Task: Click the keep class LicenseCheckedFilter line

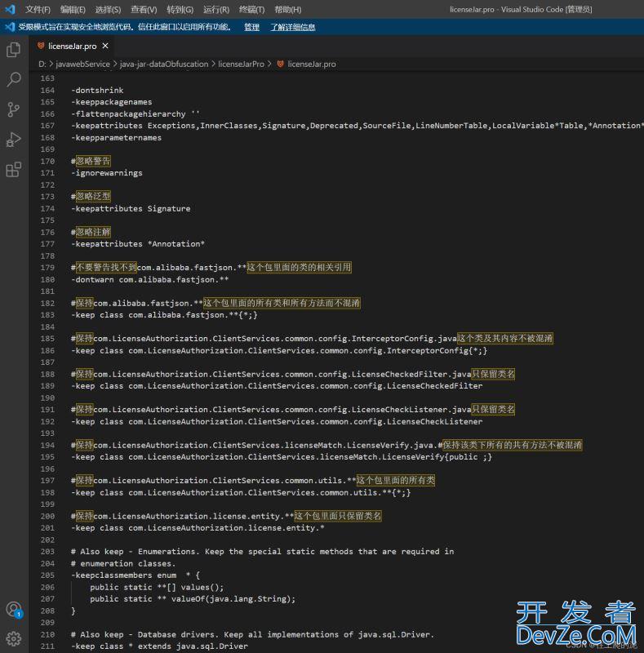Action: pyautogui.click(x=277, y=386)
